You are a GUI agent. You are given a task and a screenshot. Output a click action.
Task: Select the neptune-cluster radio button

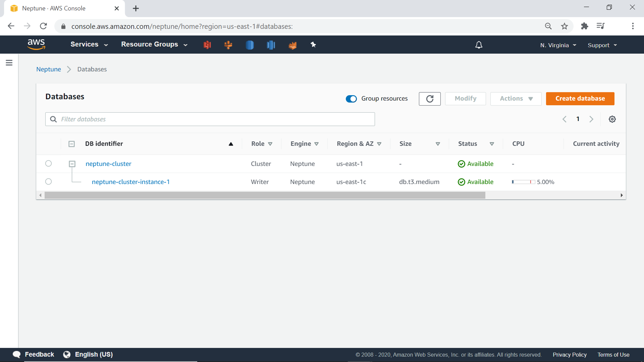[x=49, y=163]
